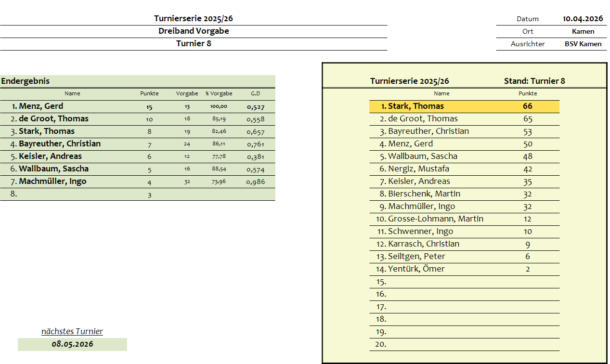
Task: Click the % Vorgabe column header
Action: point(219,93)
